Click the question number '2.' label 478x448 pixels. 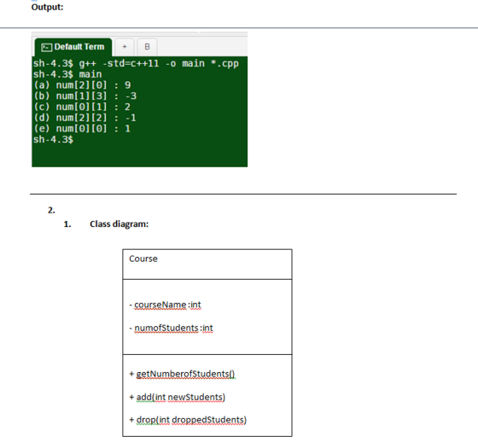pyautogui.click(x=51, y=210)
